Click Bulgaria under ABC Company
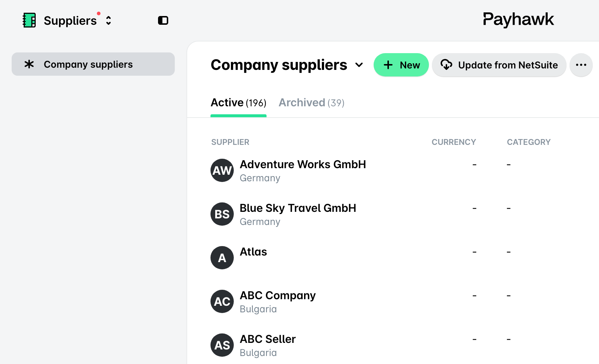The width and height of the screenshot is (599, 364). [258, 309]
